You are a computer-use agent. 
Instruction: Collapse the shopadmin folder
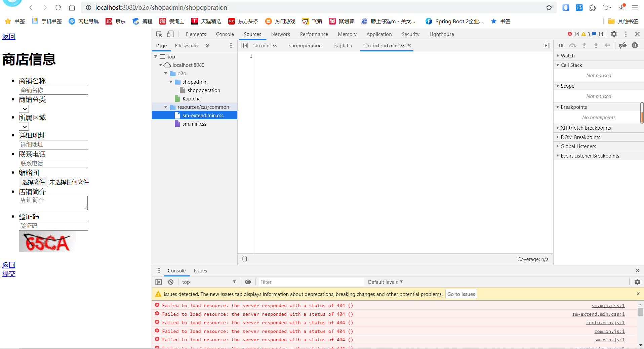coord(171,82)
